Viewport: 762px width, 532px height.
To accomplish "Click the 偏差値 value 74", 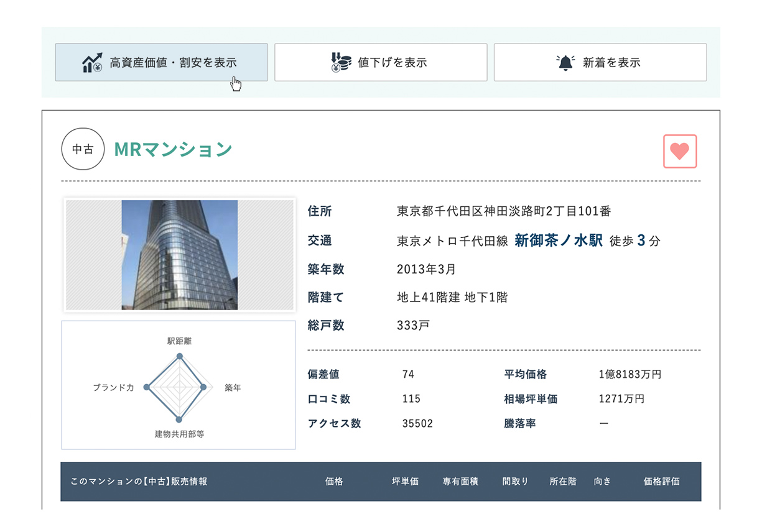I will [x=408, y=374].
